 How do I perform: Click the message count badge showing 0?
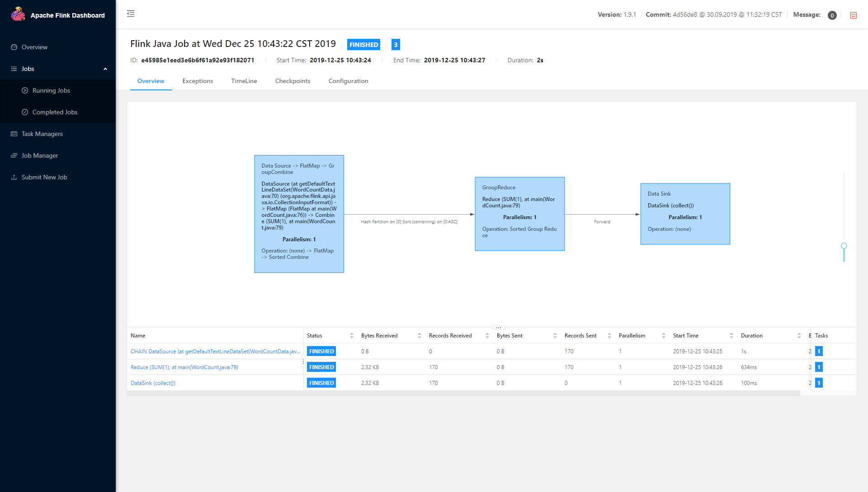(832, 15)
